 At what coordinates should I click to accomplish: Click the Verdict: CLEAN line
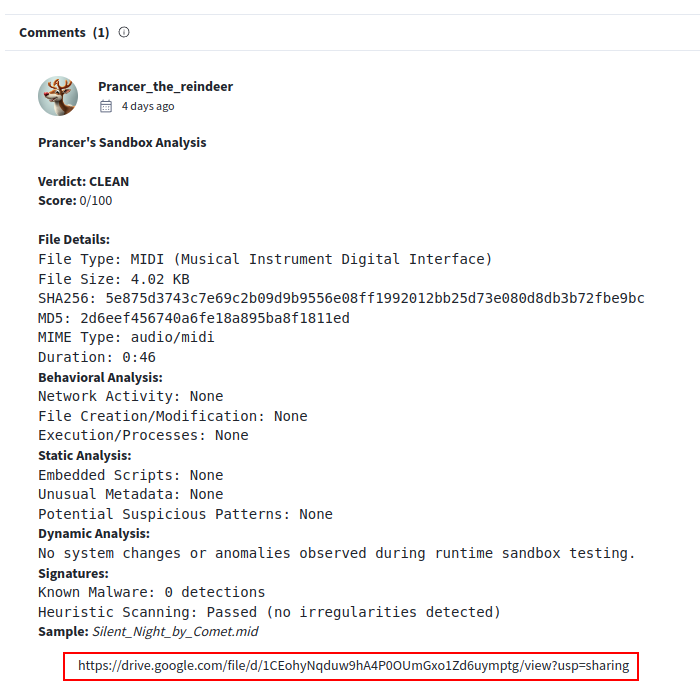[83, 181]
